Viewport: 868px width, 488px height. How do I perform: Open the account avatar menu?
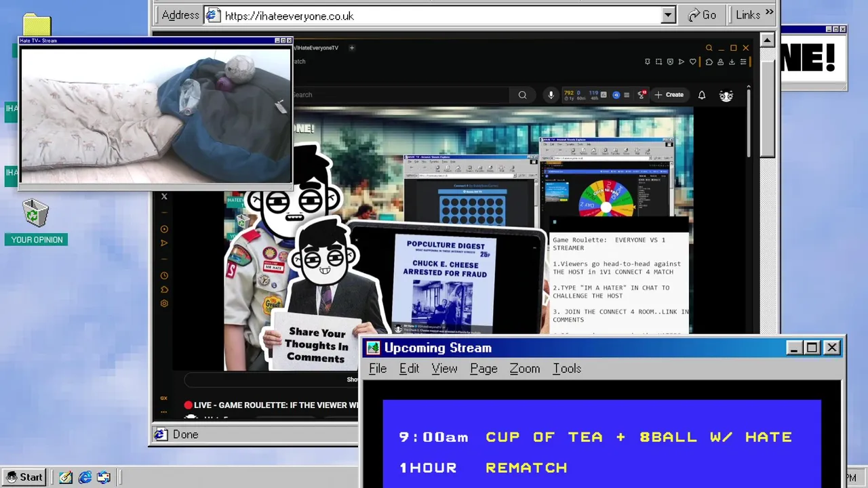[x=726, y=96]
